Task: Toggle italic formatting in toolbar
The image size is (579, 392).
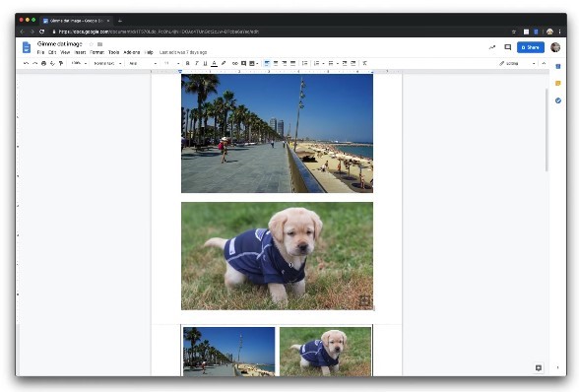Action: pyautogui.click(x=197, y=64)
